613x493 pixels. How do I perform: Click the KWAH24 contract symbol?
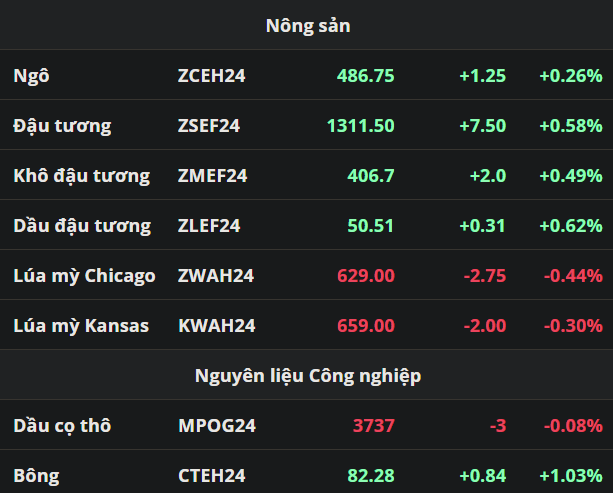[216, 326]
